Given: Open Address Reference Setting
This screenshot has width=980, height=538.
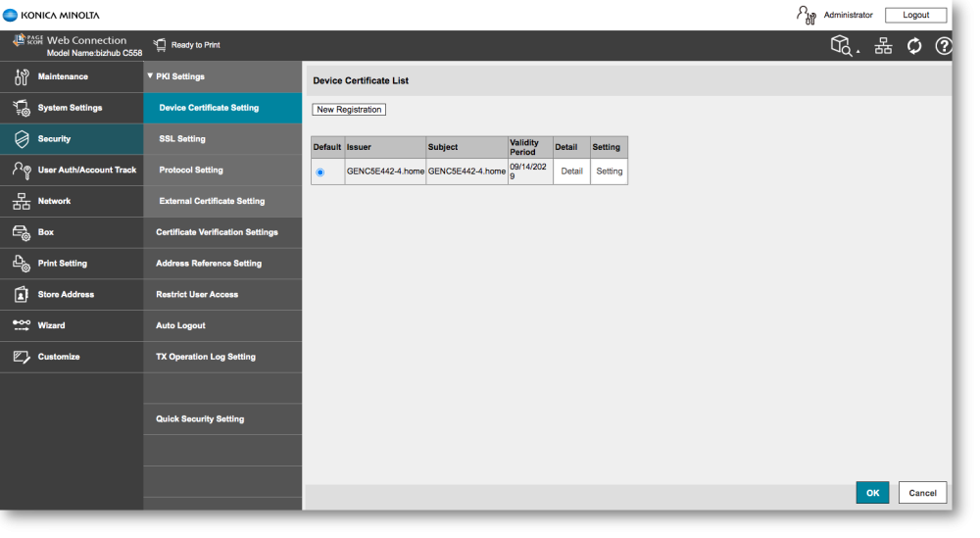Looking at the screenshot, I should click(222, 264).
